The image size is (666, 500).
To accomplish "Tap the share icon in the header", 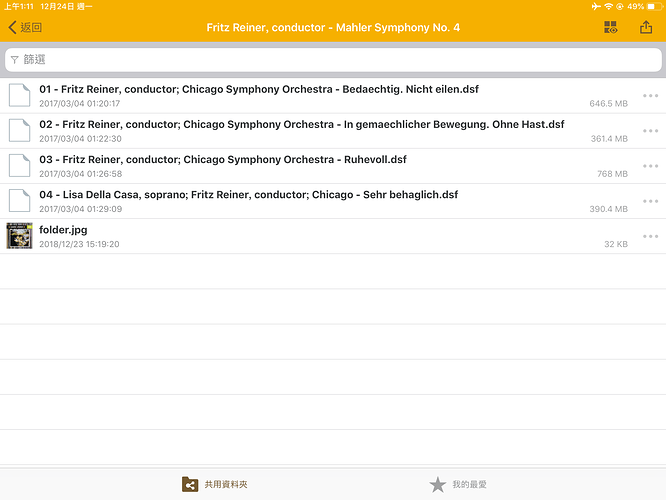I will point(646,27).
